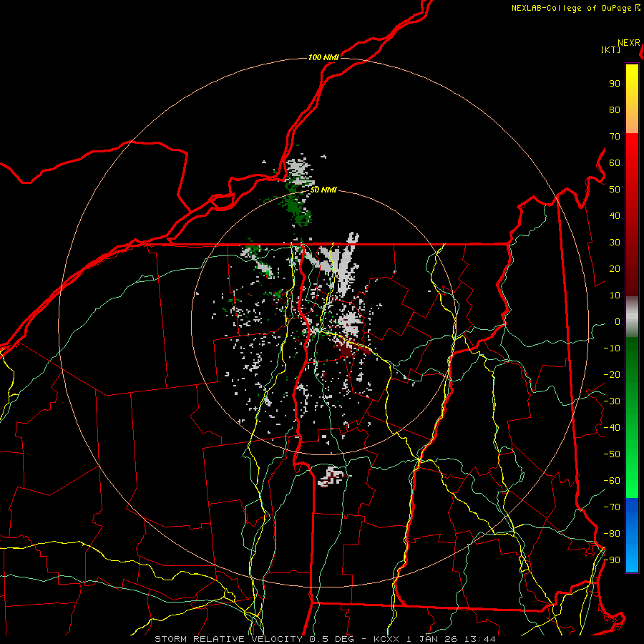Image resolution: width=644 pixels, height=644 pixels.
Task: Click the positive 60 knot scale value
Action: tap(615, 163)
